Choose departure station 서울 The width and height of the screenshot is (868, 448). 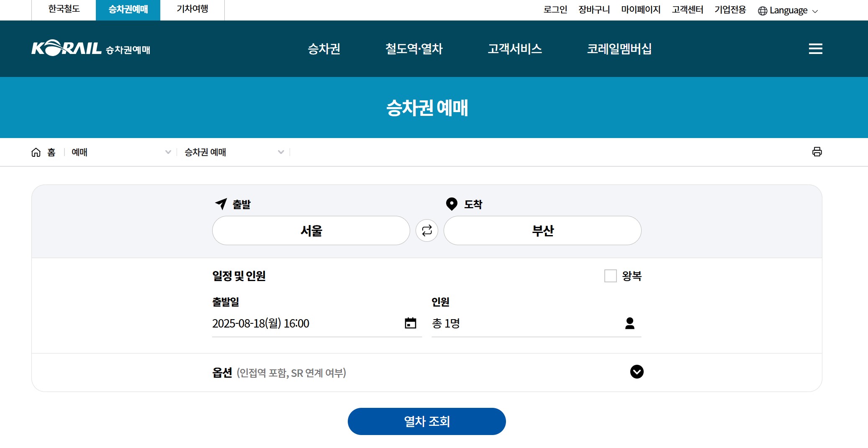pyautogui.click(x=311, y=230)
